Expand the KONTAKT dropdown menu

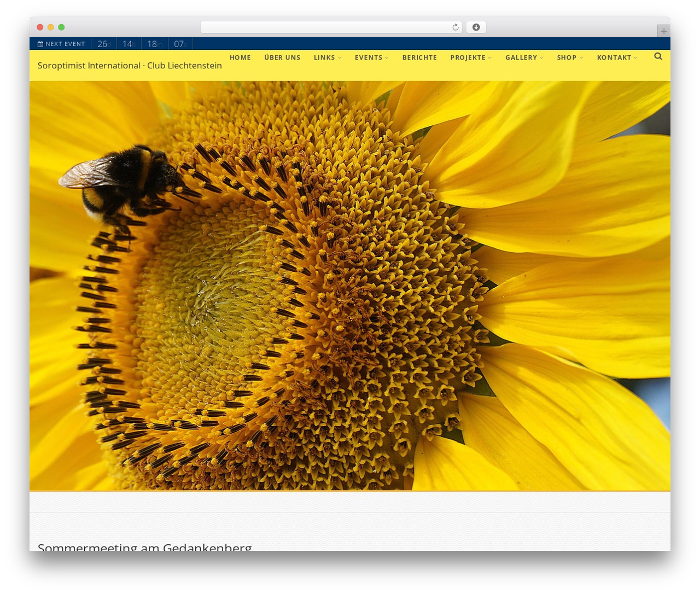click(617, 57)
